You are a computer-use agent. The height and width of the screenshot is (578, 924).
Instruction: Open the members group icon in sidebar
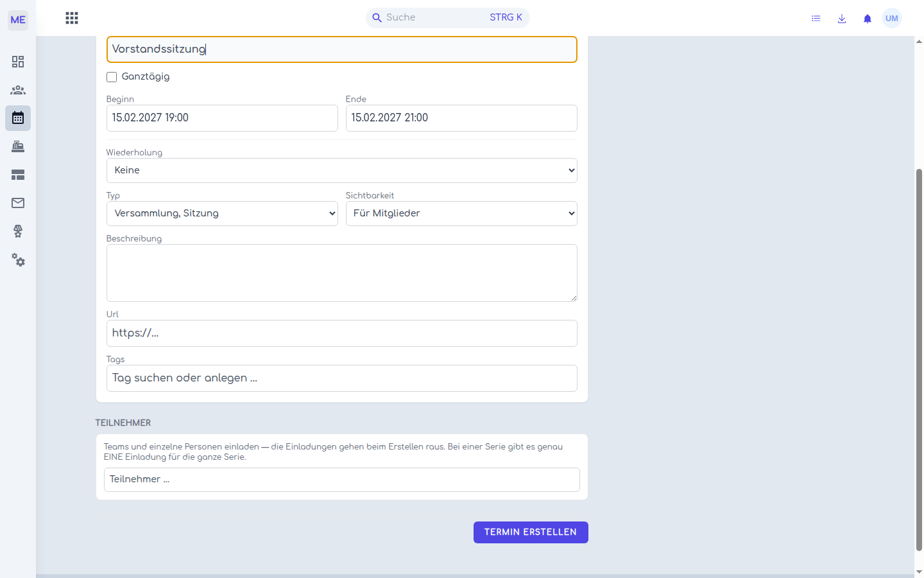(18, 90)
